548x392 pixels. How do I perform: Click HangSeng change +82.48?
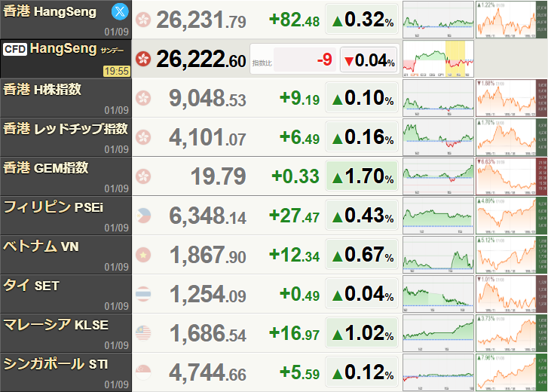294,20
